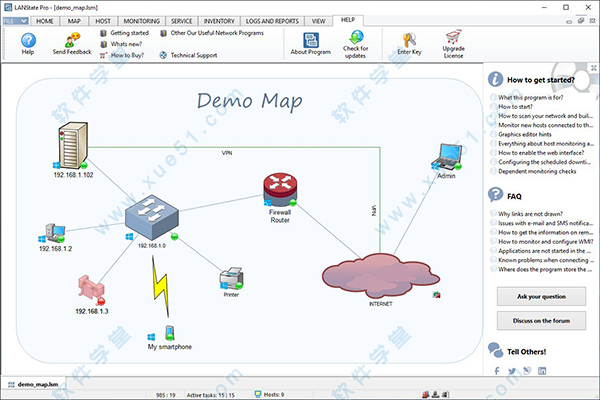The height and width of the screenshot is (400, 600).
Task: Select the Demo Map title text
Action: pos(249,101)
